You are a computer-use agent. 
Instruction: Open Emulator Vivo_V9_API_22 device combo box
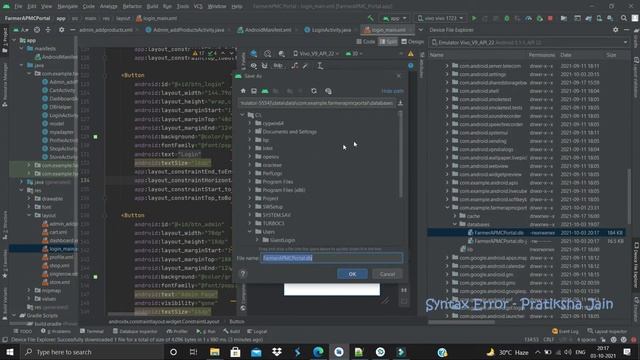(x=530, y=42)
